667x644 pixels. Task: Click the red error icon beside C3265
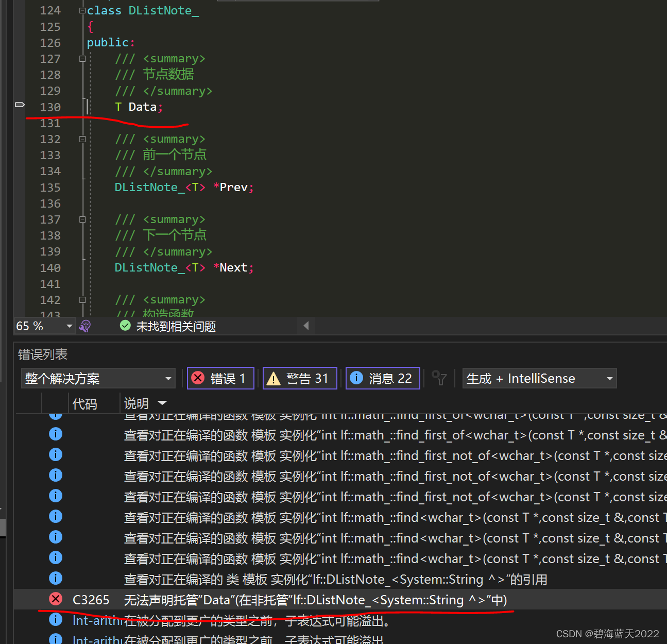point(55,599)
